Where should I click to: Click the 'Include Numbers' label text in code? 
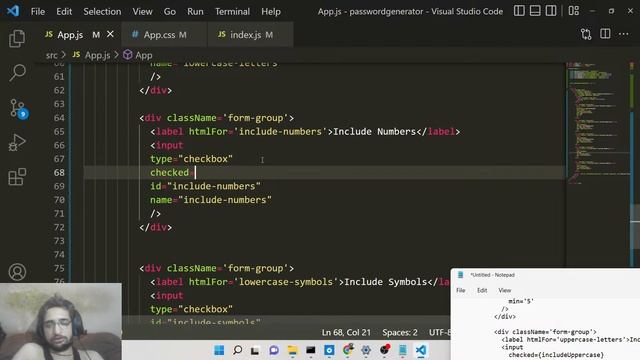(x=374, y=132)
